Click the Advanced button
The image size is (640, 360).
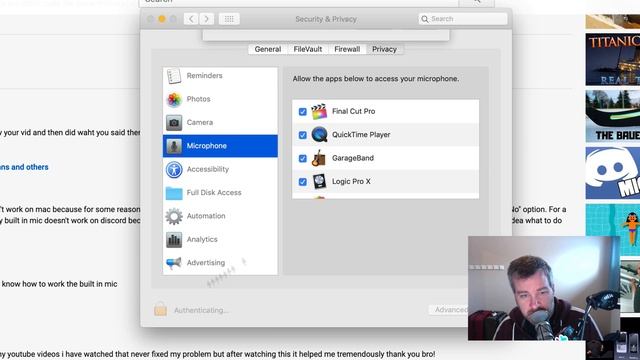point(449,310)
